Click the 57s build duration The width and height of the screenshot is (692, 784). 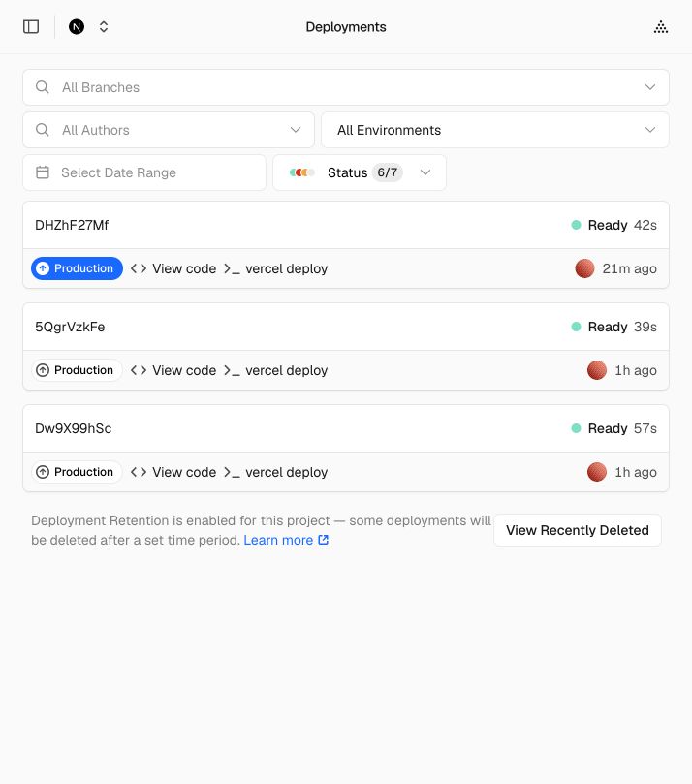point(645,428)
